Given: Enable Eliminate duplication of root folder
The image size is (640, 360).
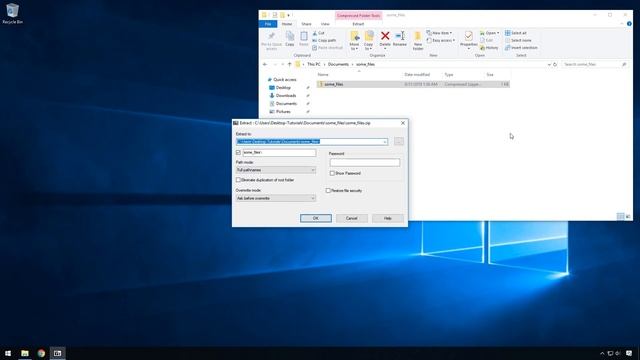Looking at the screenshot, I should coord(238,180).
